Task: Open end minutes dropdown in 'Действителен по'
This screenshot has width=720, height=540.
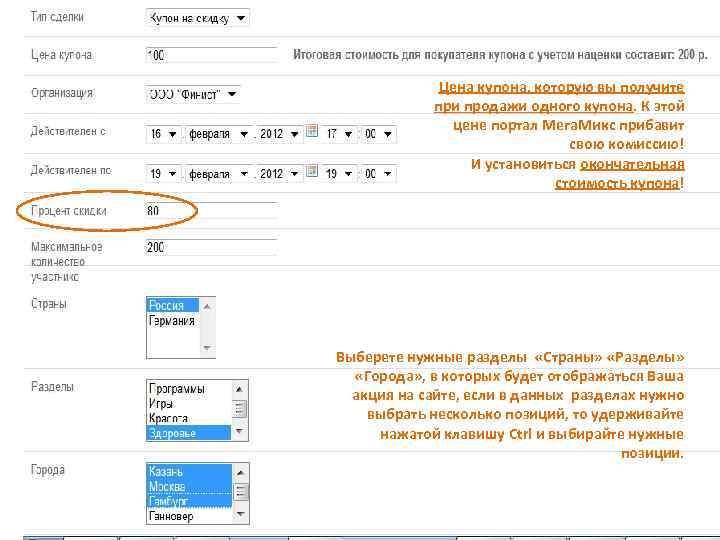Action: (x=378, y=174)
